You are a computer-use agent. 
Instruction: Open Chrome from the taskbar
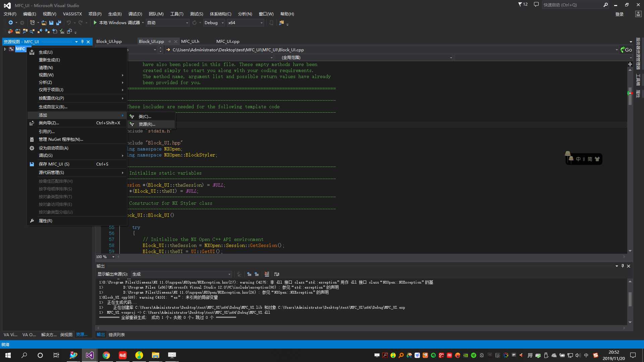106,355
